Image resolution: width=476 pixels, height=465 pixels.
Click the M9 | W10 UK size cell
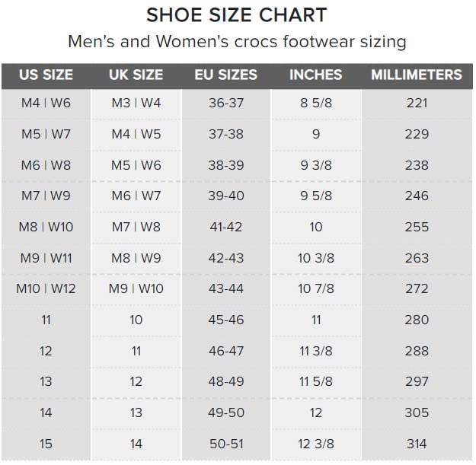pos(136,288)
